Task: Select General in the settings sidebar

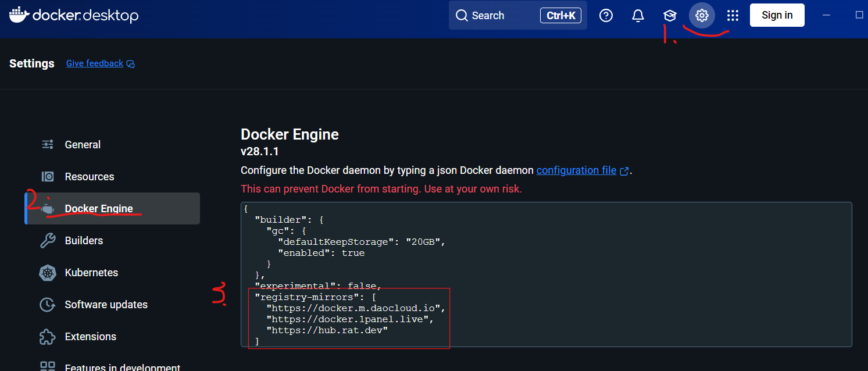Action: (x=112, y=145)
